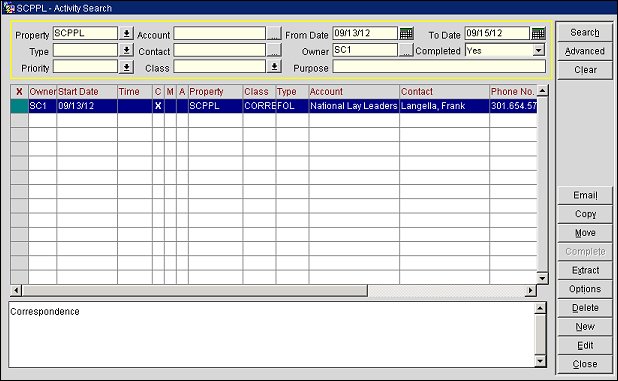Sort by the Owner column header
Viewport: 618px width, 381px height.
point(43,92)
